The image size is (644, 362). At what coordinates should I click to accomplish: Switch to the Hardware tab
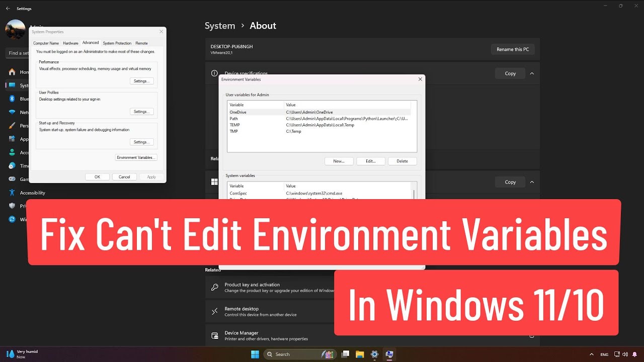(x=70, y=43)
